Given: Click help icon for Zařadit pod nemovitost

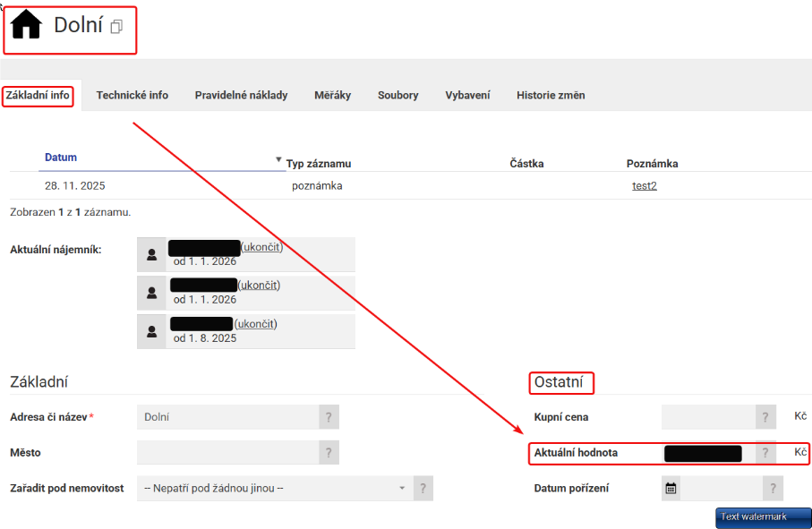Looking at the screenshot, I should 423,489.
